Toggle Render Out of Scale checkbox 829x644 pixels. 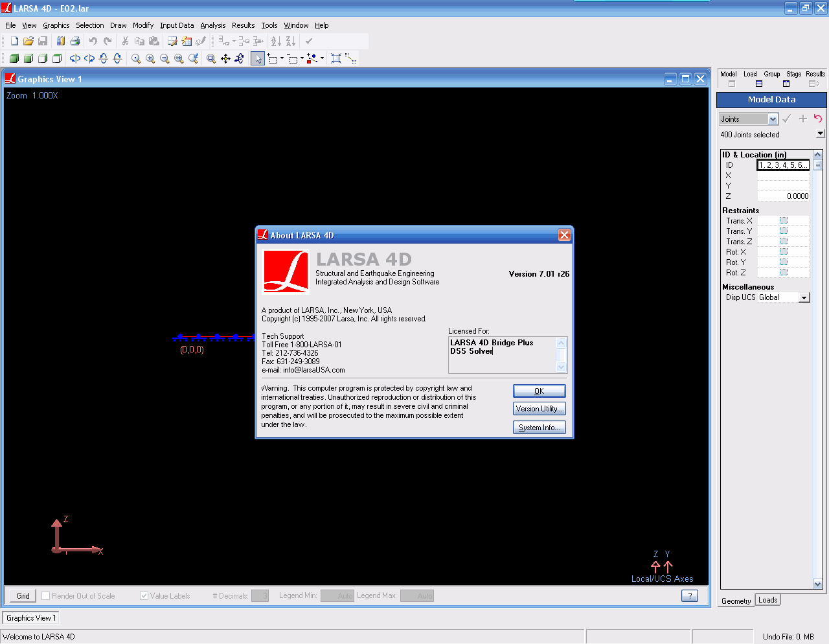45,595
